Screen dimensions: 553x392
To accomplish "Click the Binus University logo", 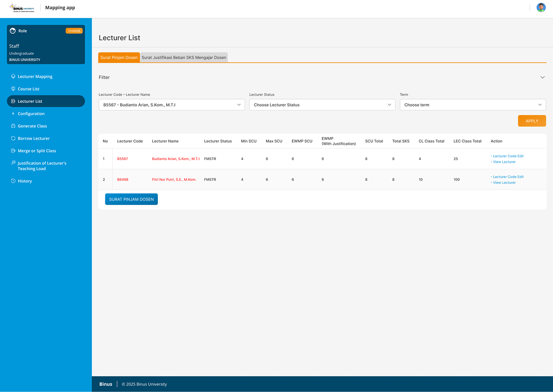I will coord(22,8).
